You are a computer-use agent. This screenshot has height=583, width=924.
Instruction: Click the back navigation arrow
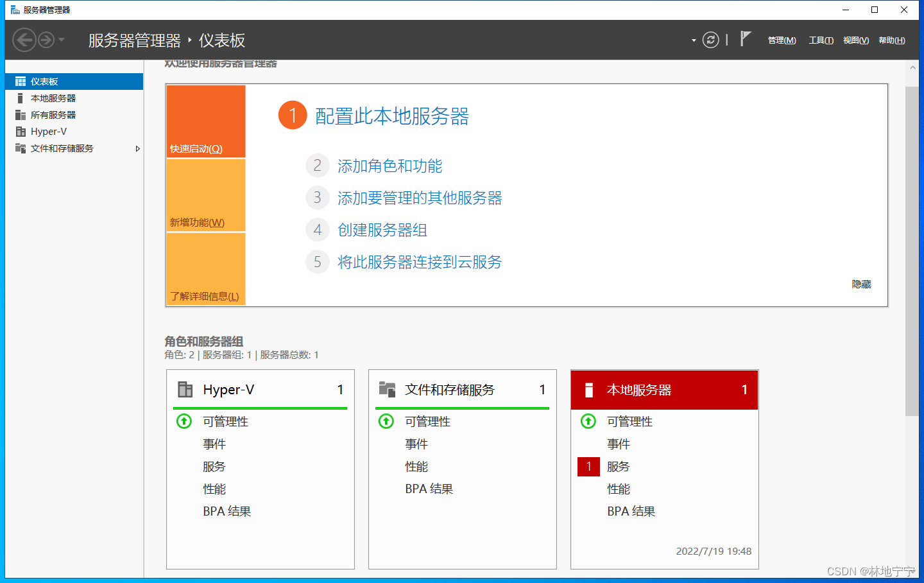[24, 40]
